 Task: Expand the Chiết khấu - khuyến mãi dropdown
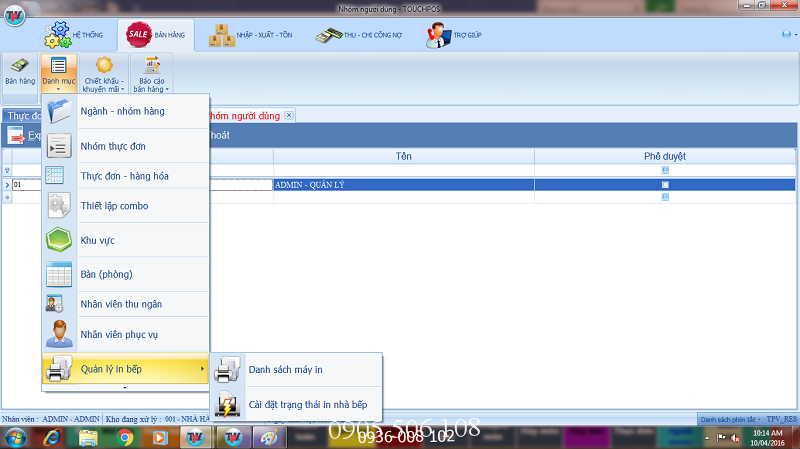pos(122,89)
